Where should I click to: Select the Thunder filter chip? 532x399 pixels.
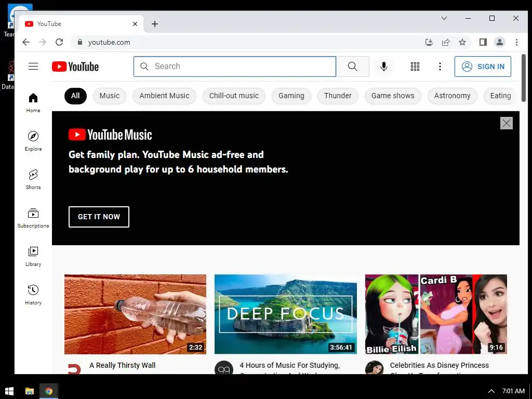click(338, 96)
